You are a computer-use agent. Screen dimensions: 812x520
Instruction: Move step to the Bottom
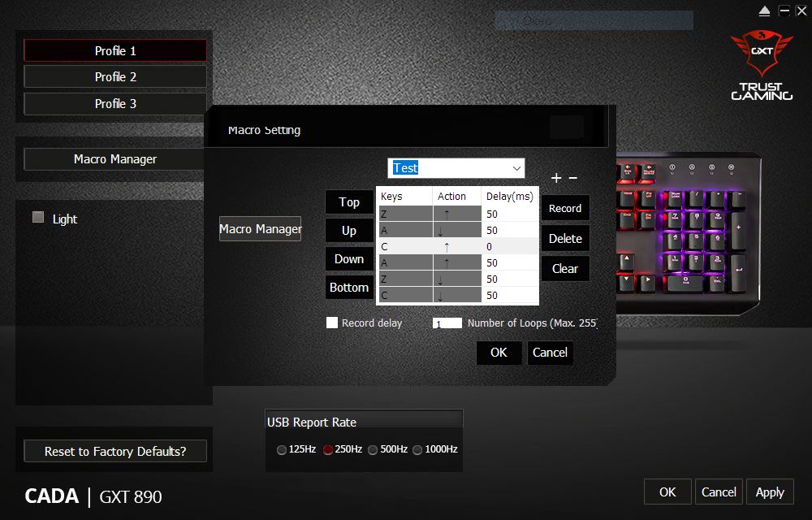[349, 287]
